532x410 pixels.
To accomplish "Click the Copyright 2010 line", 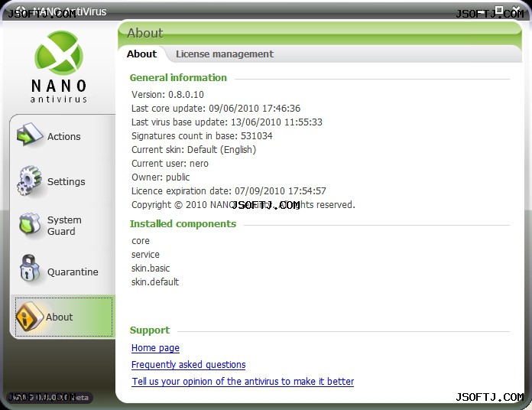I will (x=243, y=205).
